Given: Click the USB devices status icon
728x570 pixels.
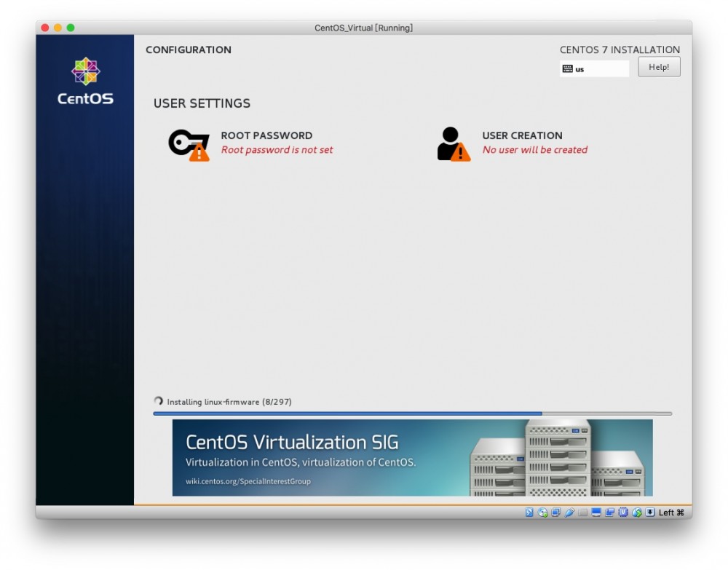Looking at the screenshot, I should [x=569, y=512].
